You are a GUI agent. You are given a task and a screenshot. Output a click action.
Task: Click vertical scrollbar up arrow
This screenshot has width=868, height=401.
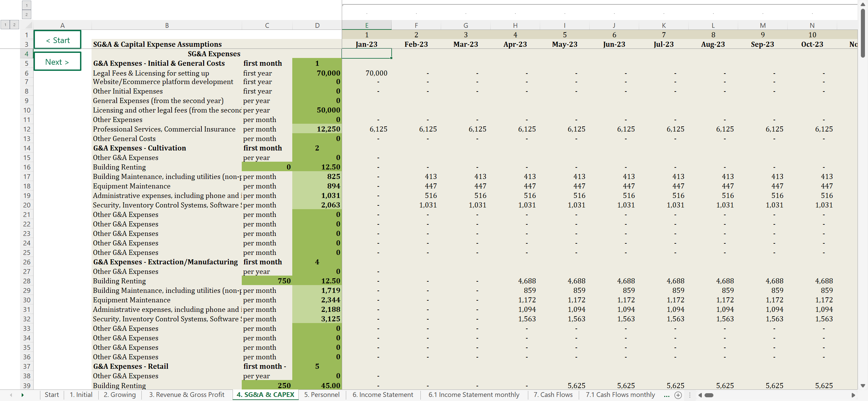click(863, 4)
